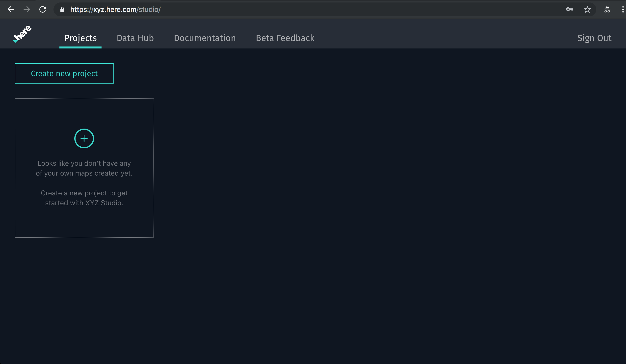Click the Create new project button
This screenshot has width=626, height=364.
click(x=64, y=73)
